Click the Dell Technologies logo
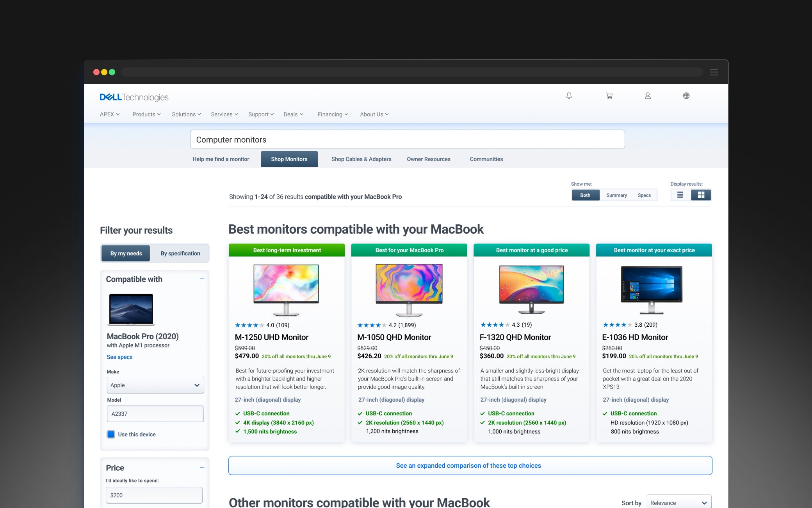This screenshot has width=812, height=508. point(134,97)
